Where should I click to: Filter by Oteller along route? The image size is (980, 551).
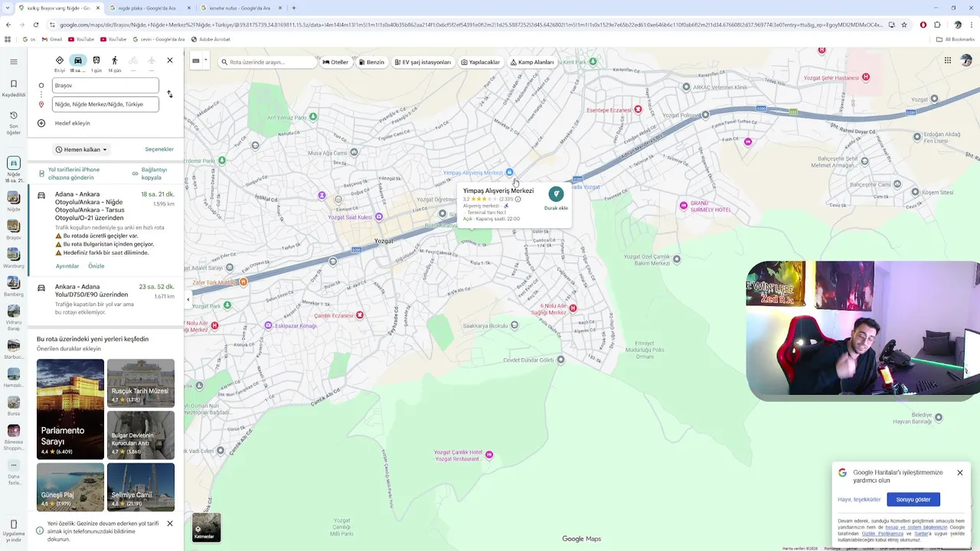[335, 62]
